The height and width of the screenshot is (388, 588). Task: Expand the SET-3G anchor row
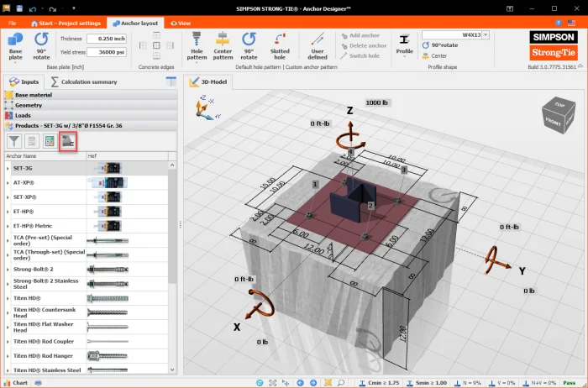pyautogui.click(x=8, y=169)
